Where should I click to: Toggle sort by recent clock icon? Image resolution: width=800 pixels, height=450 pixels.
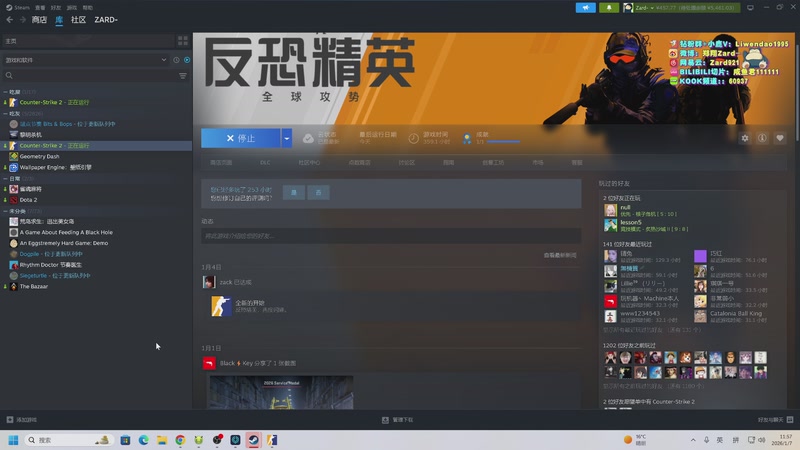pos(176,60)
